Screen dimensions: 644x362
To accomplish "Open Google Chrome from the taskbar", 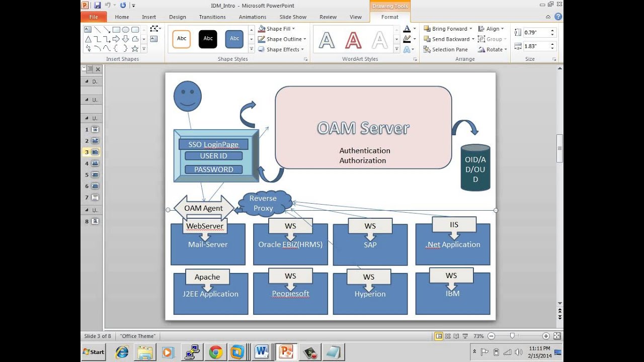I will 215,352.
